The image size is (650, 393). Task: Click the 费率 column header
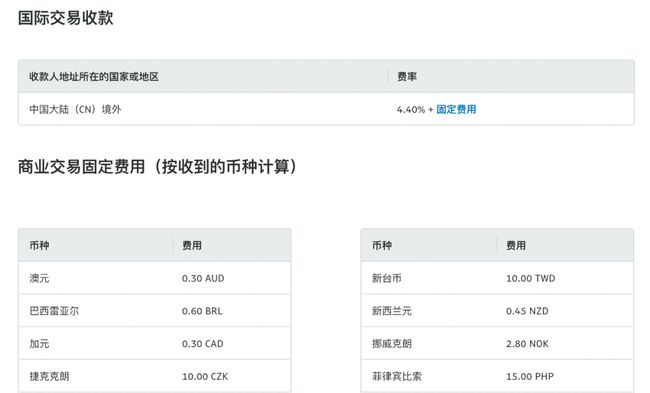point(407,77)
